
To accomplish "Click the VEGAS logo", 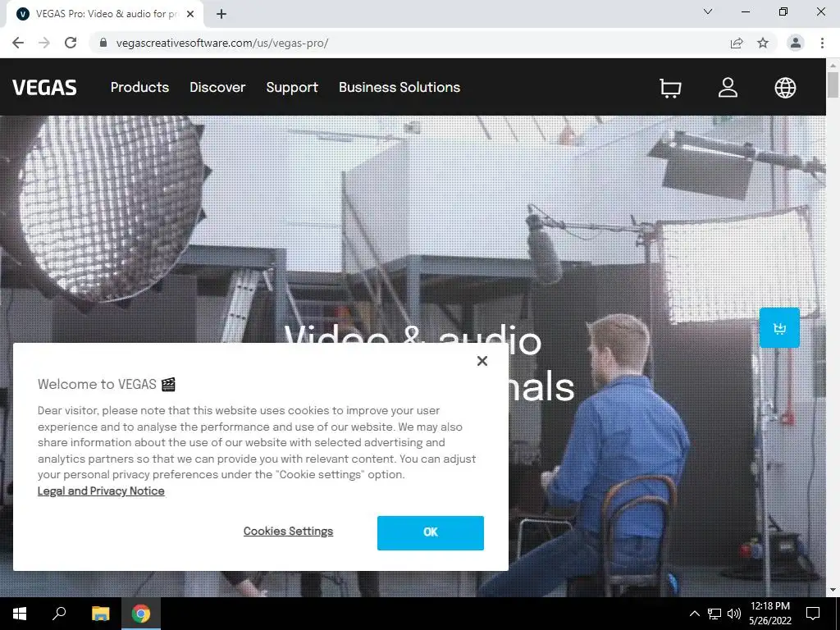I will [x=44, y=87].
